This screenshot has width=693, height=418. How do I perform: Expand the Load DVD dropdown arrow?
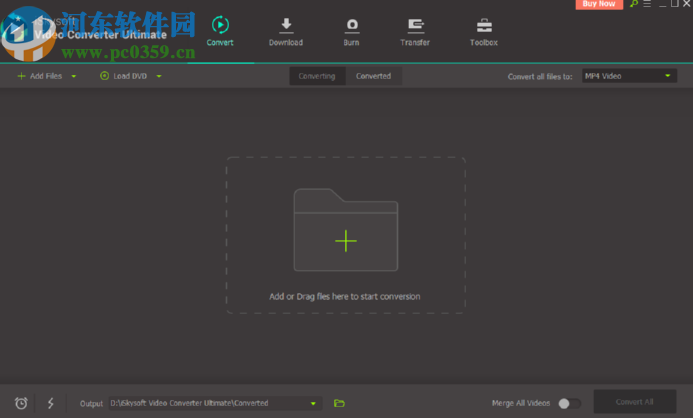(x=159, y=76)
